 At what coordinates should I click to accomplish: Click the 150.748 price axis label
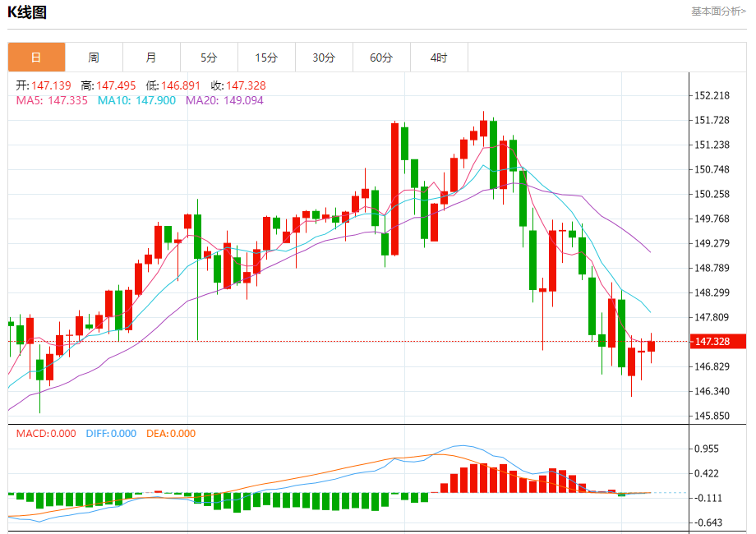tap(712, 169)
